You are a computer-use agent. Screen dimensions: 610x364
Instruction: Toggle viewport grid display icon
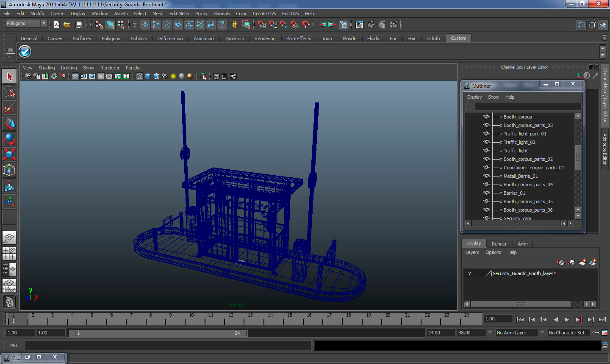point(75,76)
